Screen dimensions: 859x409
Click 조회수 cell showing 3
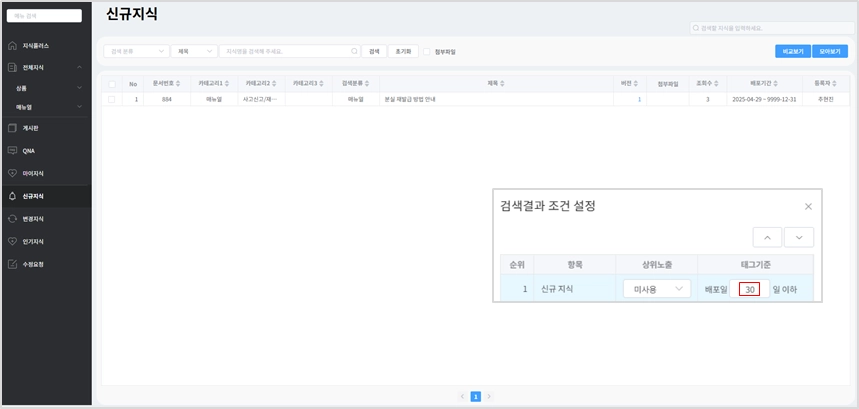point(707,100)
